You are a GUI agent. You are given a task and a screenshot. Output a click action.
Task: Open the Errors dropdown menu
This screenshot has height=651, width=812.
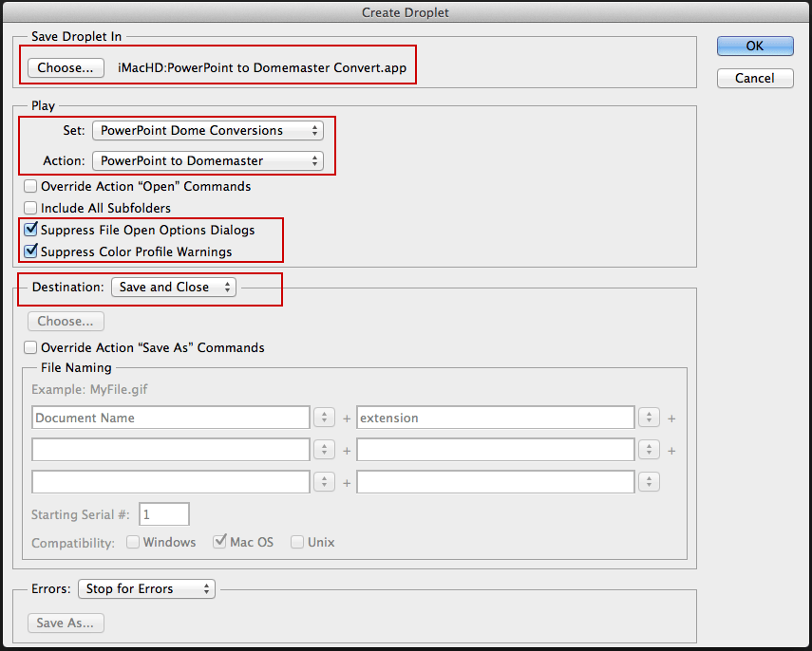point(146,588)
